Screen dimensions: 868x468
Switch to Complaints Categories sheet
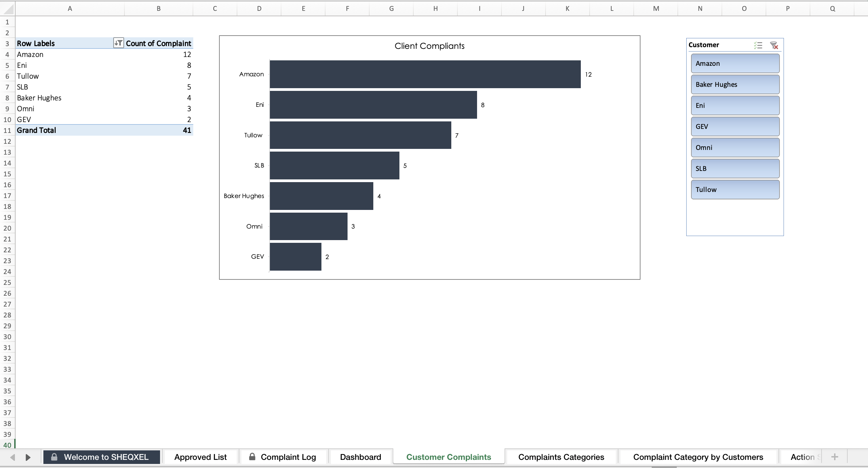[561, 457]
